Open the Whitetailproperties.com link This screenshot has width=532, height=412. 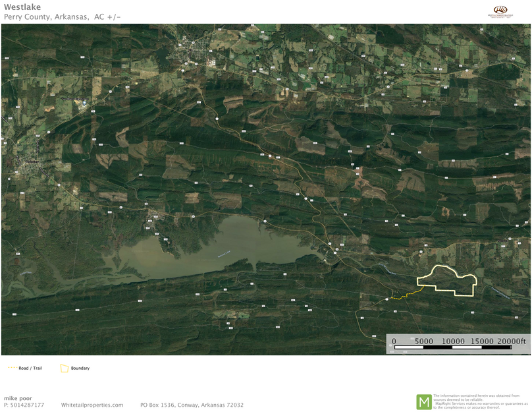[92, 405]
